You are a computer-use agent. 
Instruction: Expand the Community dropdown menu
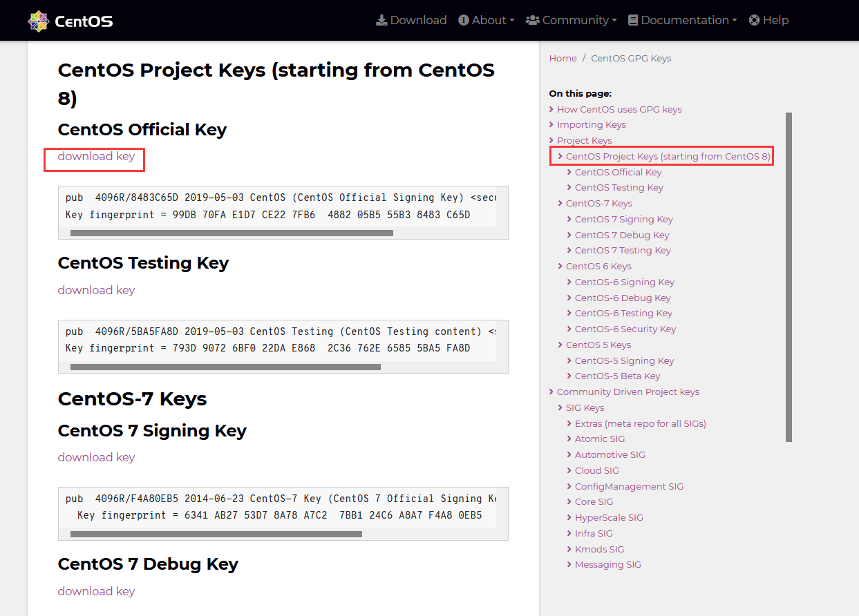coord(572,20)
